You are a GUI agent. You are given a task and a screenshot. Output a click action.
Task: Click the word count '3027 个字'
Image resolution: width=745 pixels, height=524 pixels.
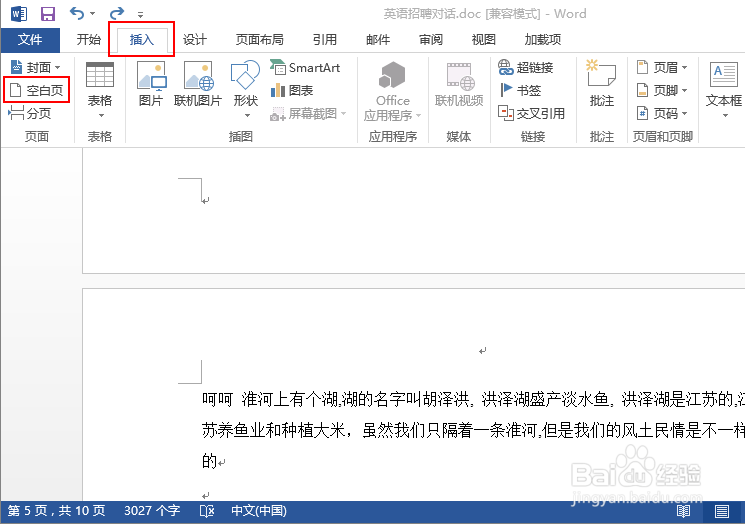[x=152, y=511]
